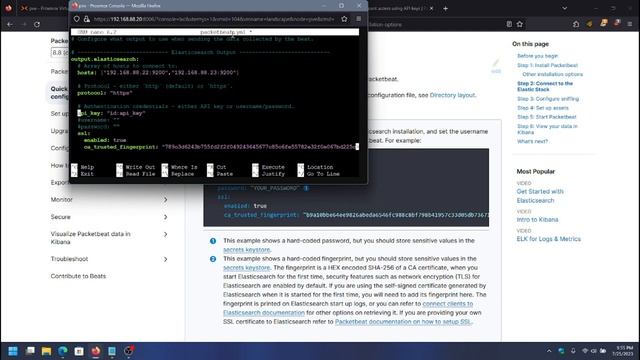Switch to Firefox on the taskbar
The width and height of the screenshot is (640, 360).
(96, 351)
